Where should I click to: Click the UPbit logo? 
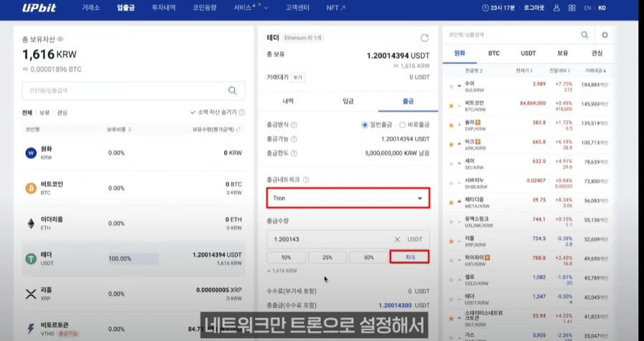pyautogui.click(x=39, y=8)
